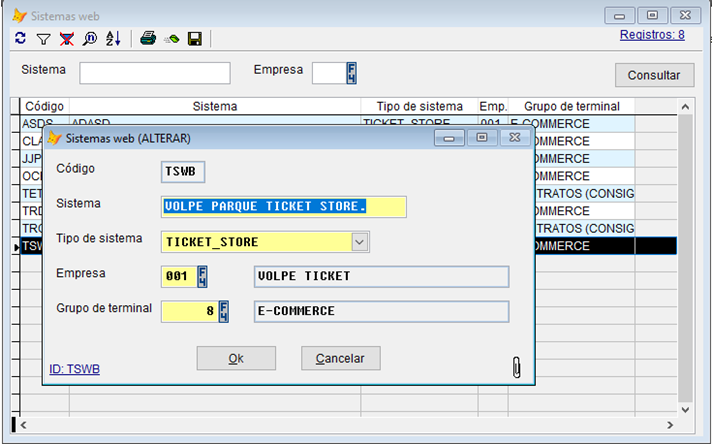
Task: Open F4 lookup for Grupo de terminal
Action: coord(224,312)
